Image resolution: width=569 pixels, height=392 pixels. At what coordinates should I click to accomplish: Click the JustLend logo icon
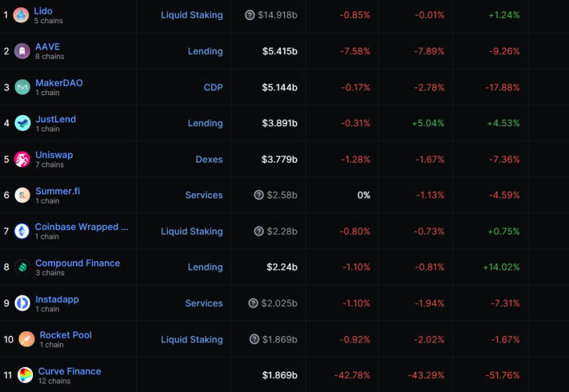coord(22,124)
